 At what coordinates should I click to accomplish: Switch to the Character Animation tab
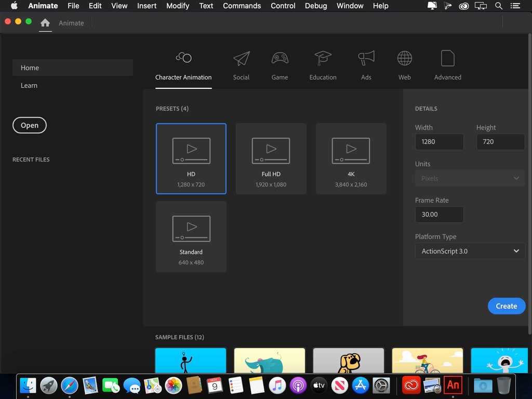point(183,66)
